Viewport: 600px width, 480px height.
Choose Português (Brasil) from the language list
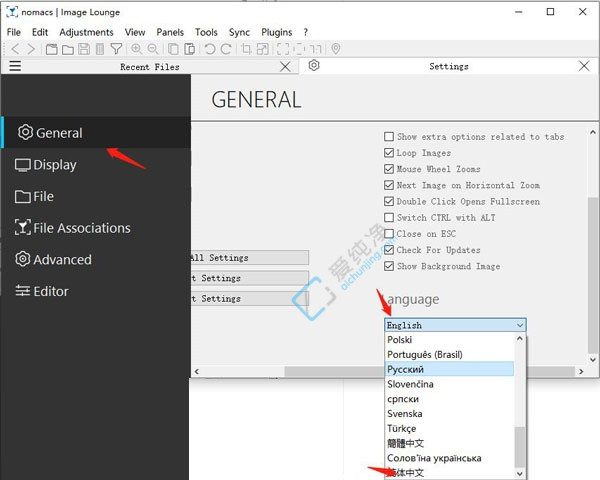449,354
